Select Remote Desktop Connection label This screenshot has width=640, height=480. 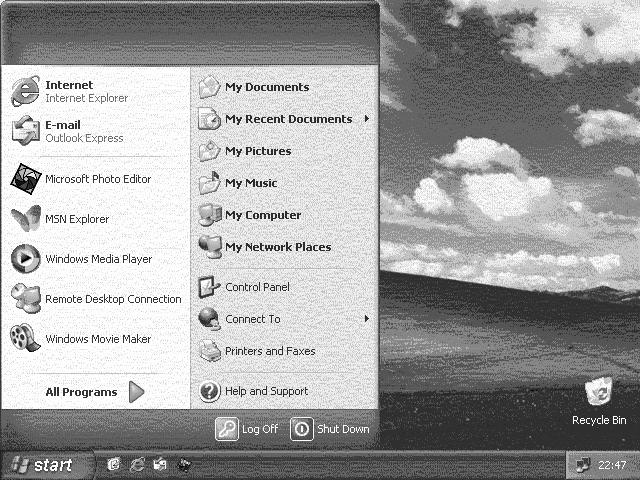pos(113,299)
